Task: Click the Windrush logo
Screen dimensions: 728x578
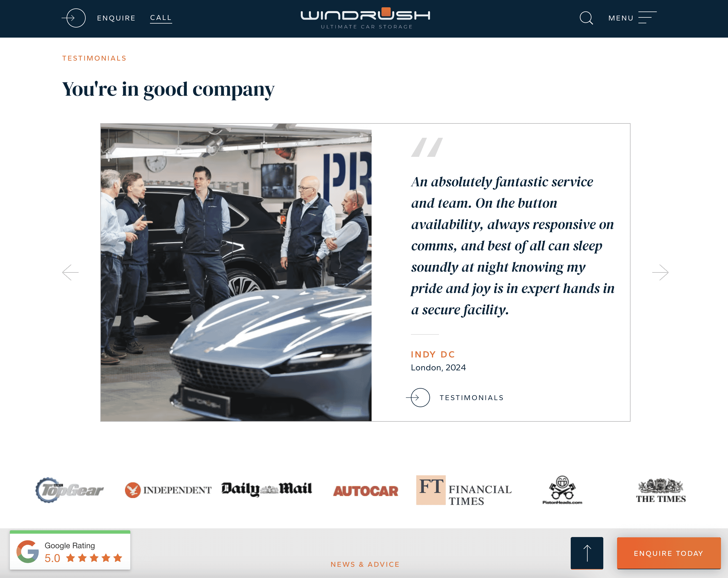Action: click(x=366, y=18)
